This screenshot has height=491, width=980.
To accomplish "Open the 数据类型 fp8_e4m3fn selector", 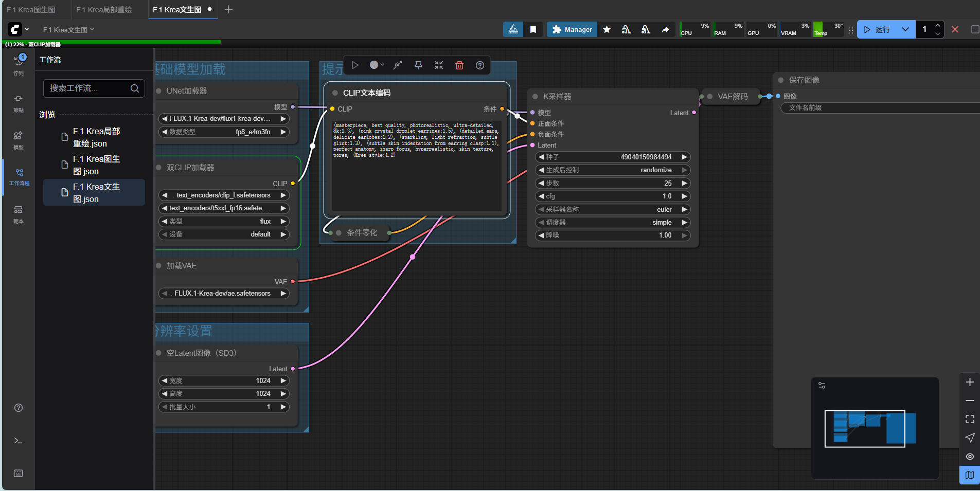I will pyautogui.click(x=224, y=132).
